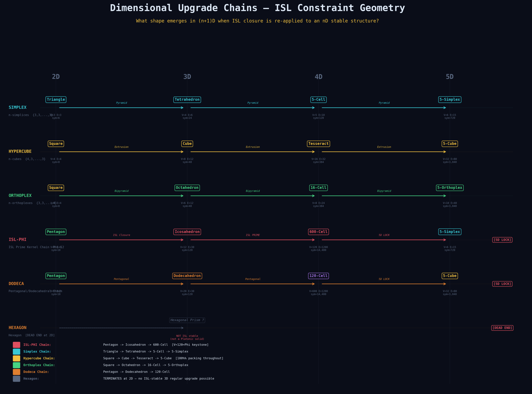Select the 5-Simplex box in the ISL-PHI row
Screen dimensions: 532x394
point(450,232)
